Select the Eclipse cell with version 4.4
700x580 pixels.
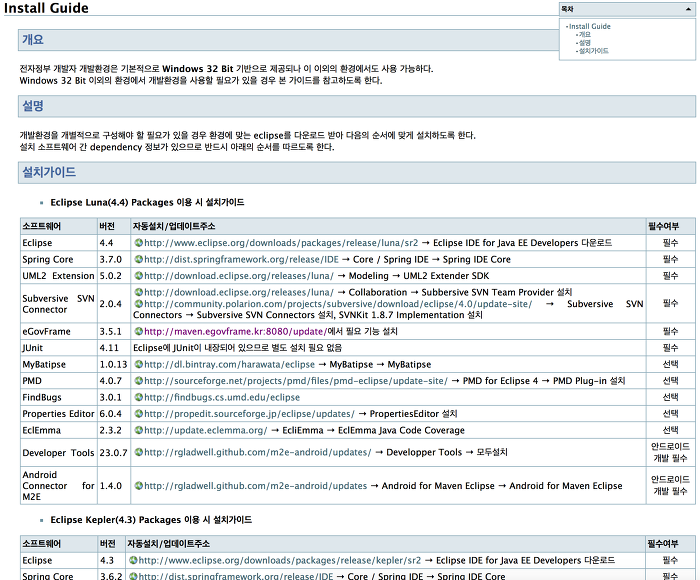(59, 243)
